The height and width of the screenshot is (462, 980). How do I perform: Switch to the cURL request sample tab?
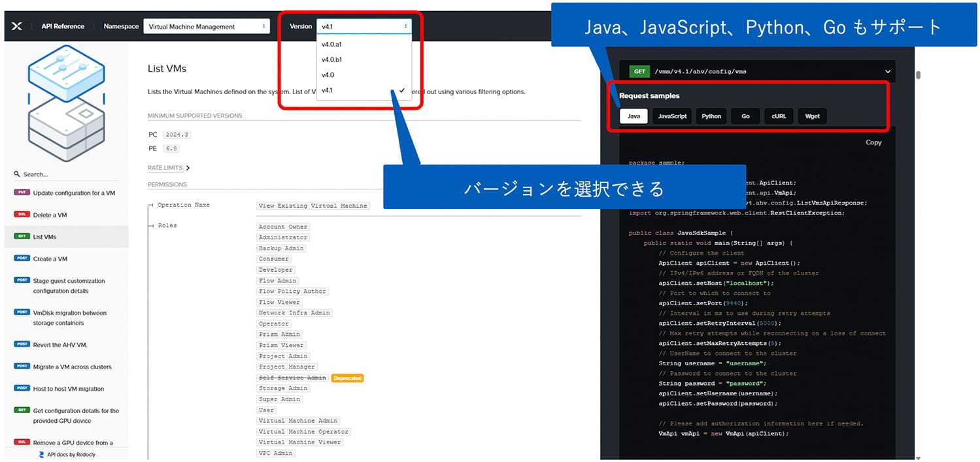[x=779, y=116]
